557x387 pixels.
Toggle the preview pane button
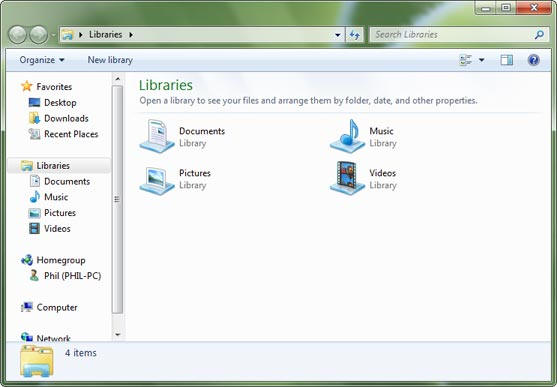[x=507, y=60]
